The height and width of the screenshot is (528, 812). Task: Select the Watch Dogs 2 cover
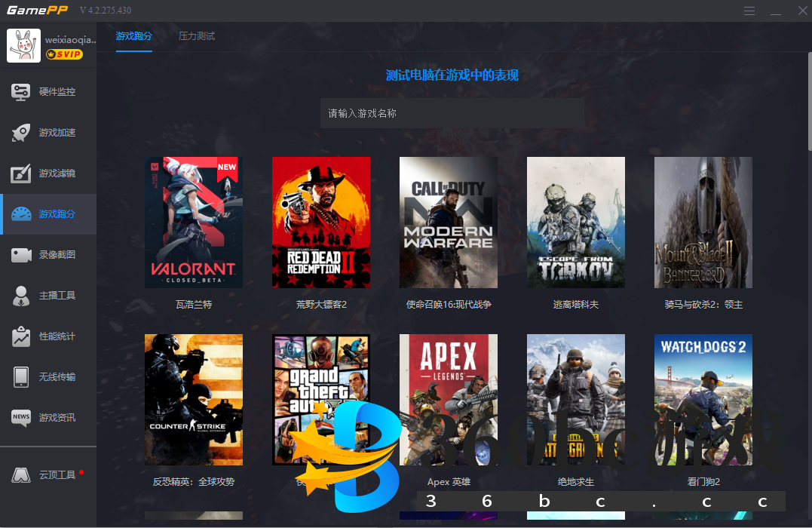coord(703,400)
